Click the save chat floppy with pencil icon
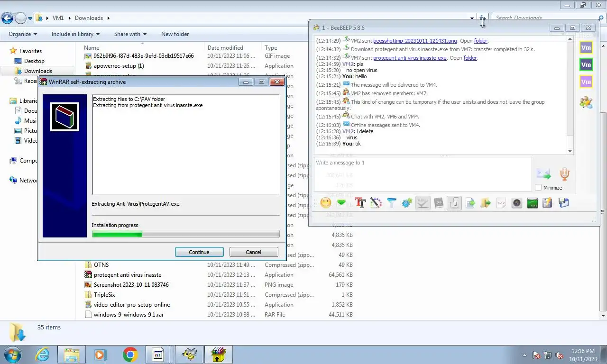 (547, 203)
